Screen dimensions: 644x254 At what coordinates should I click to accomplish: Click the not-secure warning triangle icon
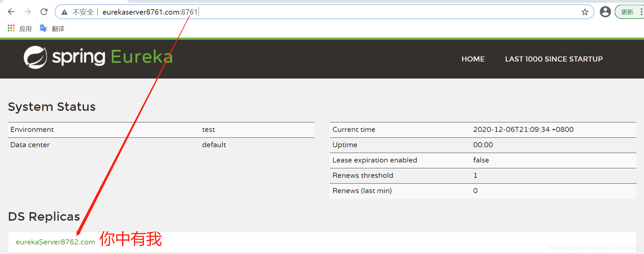(64, 12)
